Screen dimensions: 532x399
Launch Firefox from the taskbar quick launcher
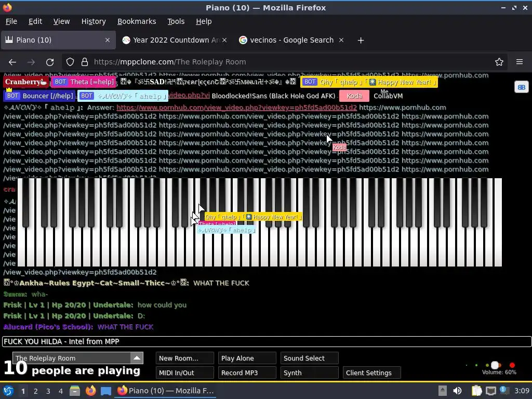click(90, 391)
